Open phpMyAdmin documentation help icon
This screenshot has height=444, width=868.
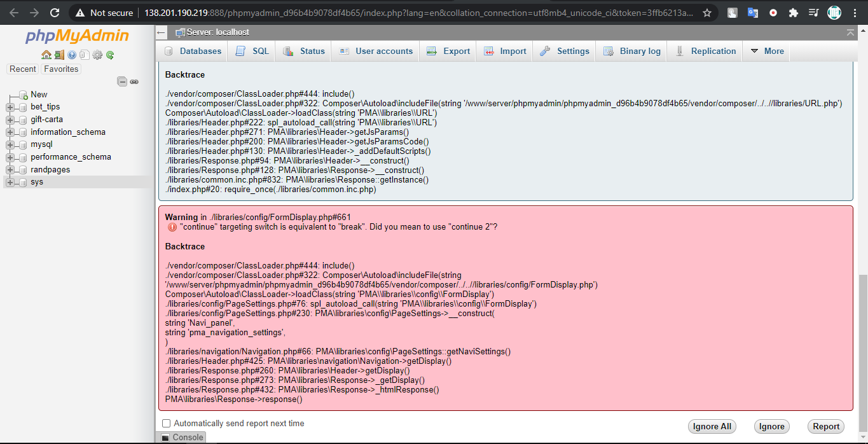(x=72, y=55)
